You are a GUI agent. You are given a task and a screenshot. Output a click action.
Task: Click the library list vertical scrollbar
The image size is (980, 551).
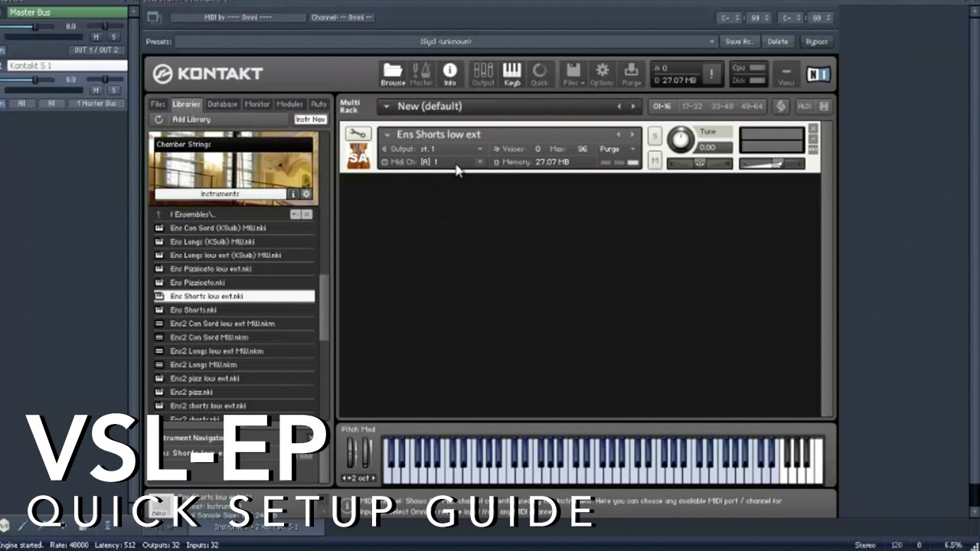tap(324, 308)
